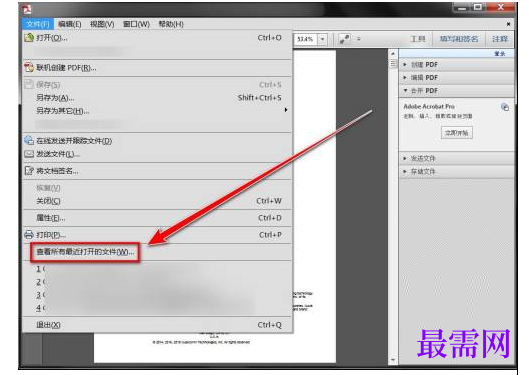Open the 文件(F) menu
Viewport: 529px width, 375px height.
[38, 24]
